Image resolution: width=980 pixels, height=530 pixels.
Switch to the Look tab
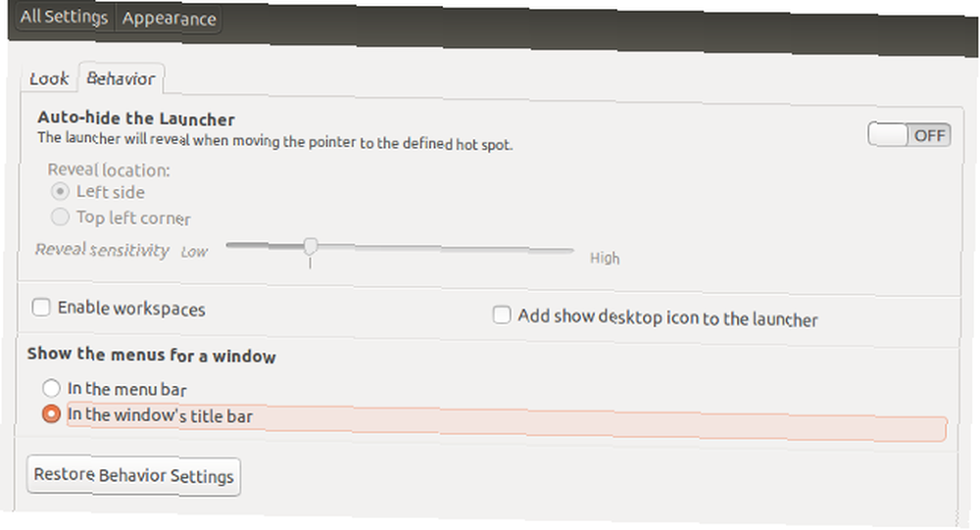(48, 77)
